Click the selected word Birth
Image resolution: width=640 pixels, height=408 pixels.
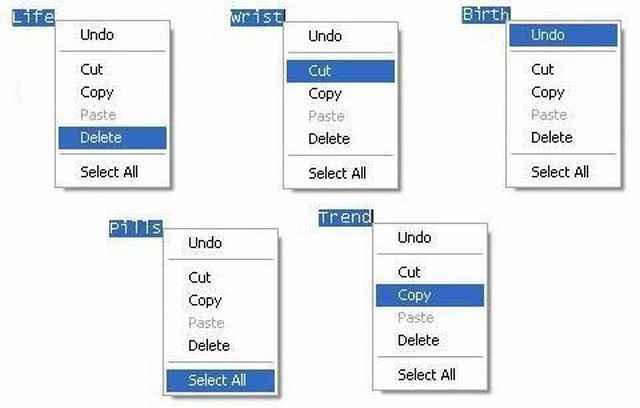(x=486, y=14)
